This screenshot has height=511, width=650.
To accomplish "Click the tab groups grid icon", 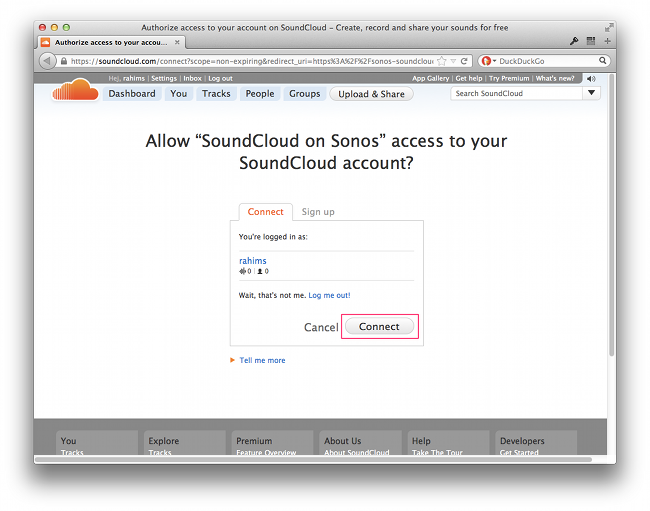I will (x=591, y=41).
